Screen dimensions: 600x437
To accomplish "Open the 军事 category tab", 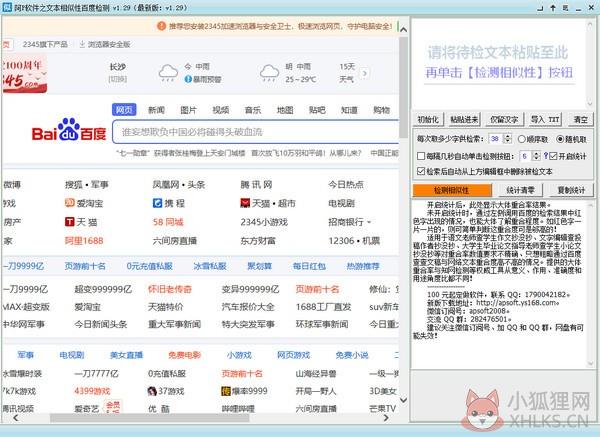I will (x=26, y=355).
